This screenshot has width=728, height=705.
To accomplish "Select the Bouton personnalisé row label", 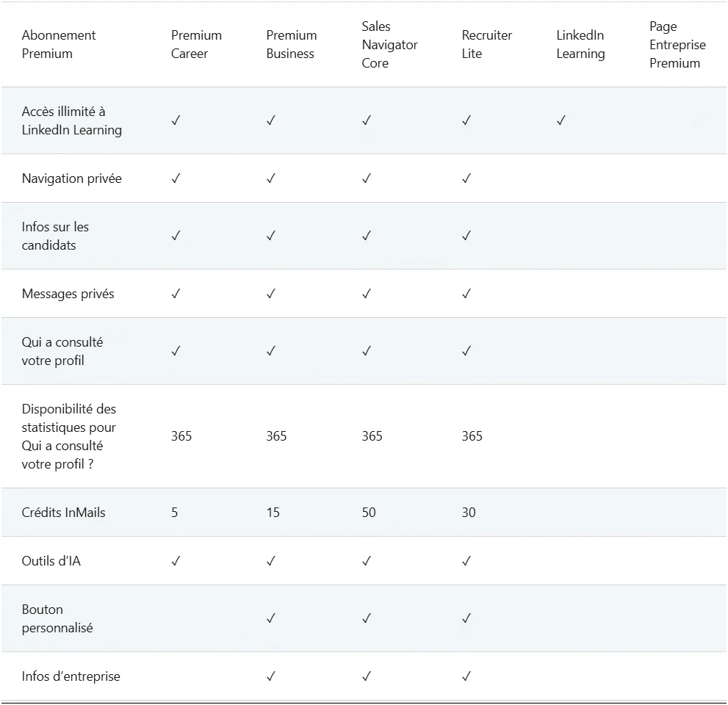I will point(57,618).
